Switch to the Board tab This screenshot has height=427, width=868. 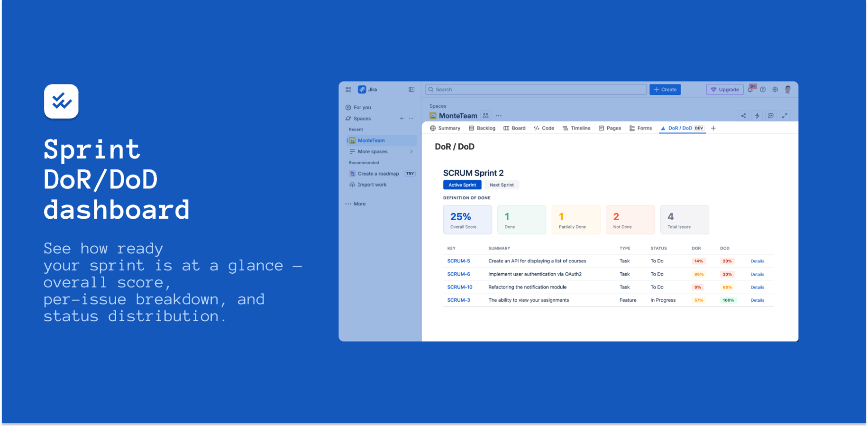coord(514,128)
